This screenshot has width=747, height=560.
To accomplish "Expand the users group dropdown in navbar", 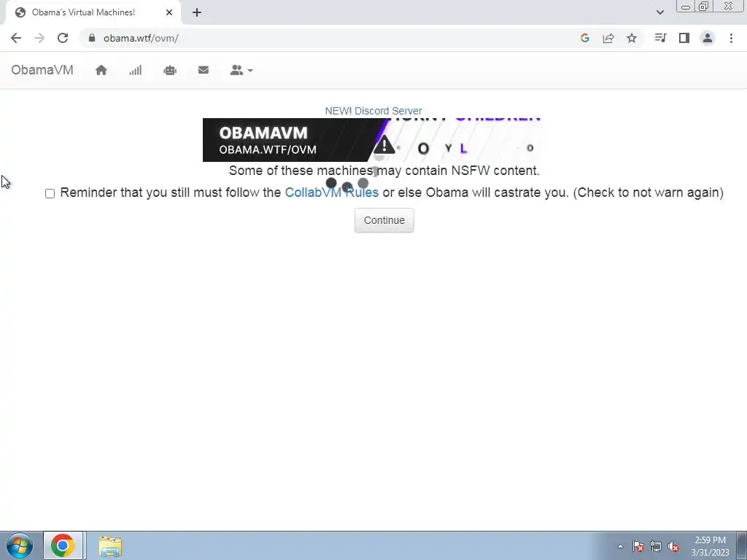I will coord(241,71).
